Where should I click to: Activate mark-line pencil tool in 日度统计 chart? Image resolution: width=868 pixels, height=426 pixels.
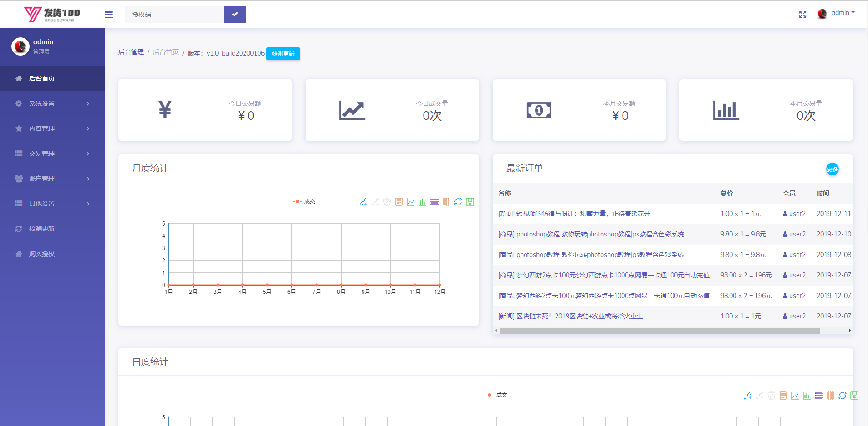pos(748,395)
